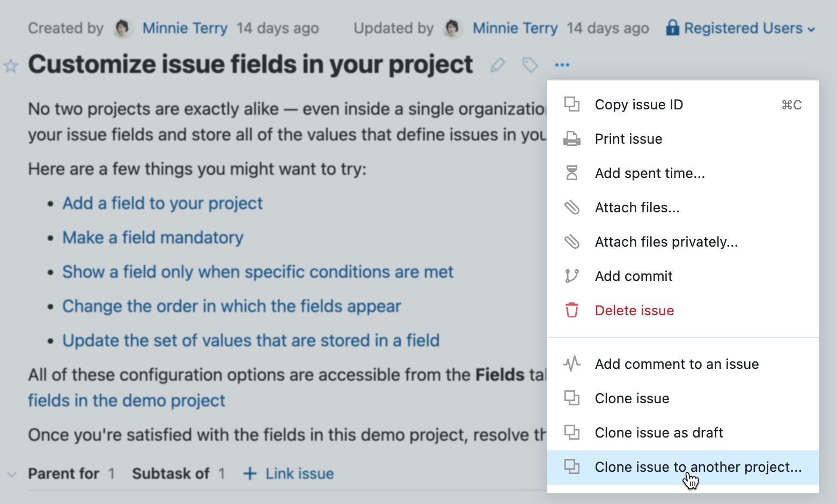Screen dimensions: 837x504
Task: Open Minnie Terry's profile after Created by
Action: click(185, 28)
